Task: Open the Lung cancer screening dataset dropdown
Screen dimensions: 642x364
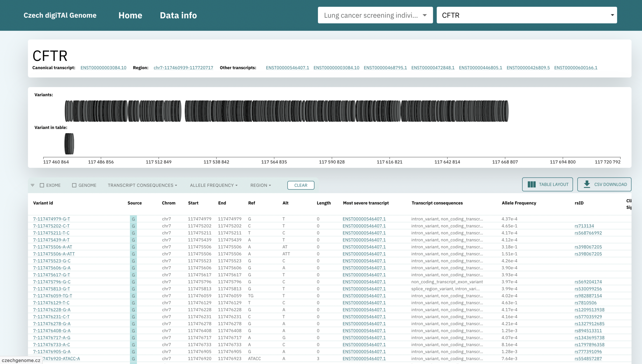Action: (x=375, y=15)
